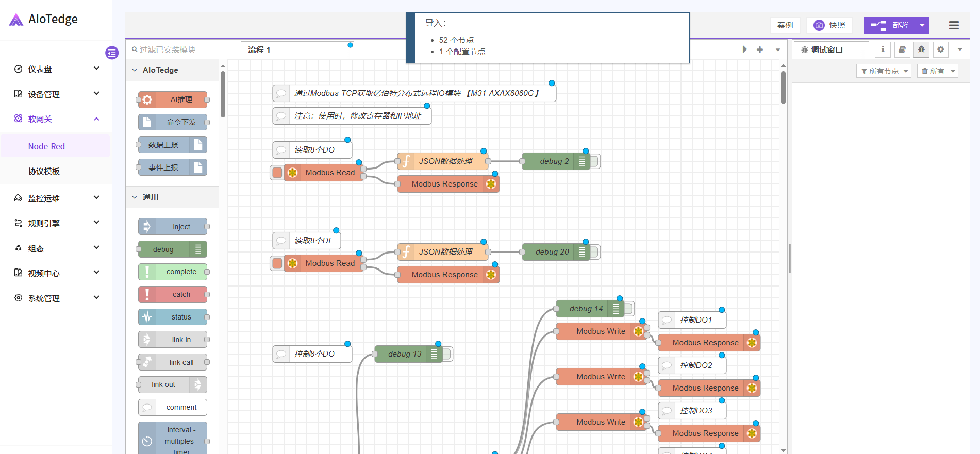Open the hamburger main menu
Viewport: 980px width, 454px height.
[x=953, y=25]
